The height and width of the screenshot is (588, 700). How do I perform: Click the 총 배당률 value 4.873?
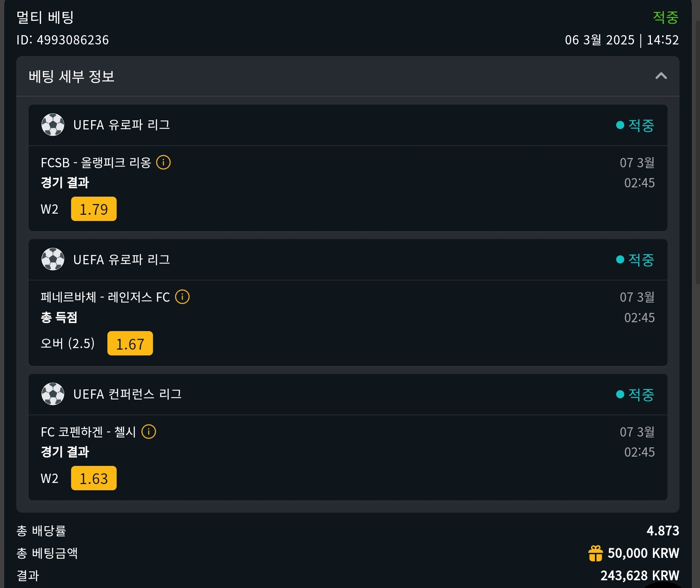[x=663, y=530]
